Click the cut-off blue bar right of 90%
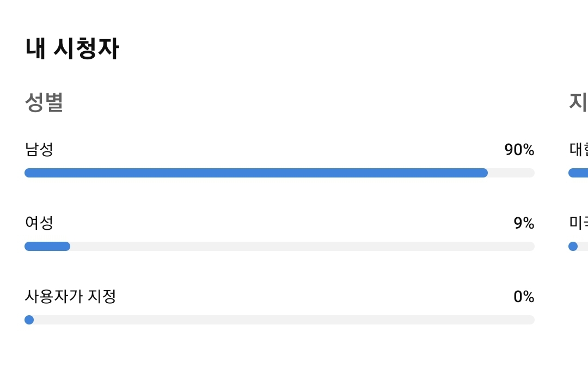The height and width of the screenshot is (386, 588). [x=578, y=173]
